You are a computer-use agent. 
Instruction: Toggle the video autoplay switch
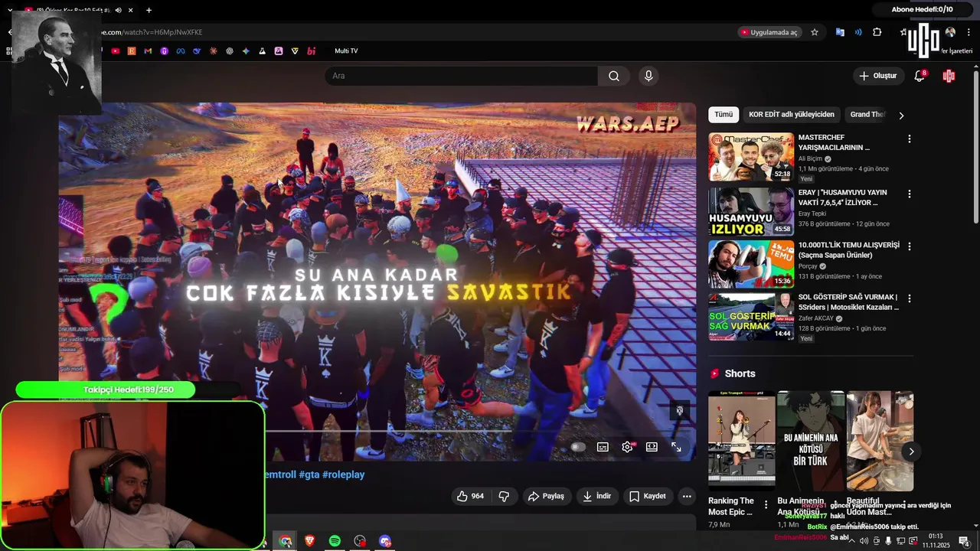[x=578, y=447]
